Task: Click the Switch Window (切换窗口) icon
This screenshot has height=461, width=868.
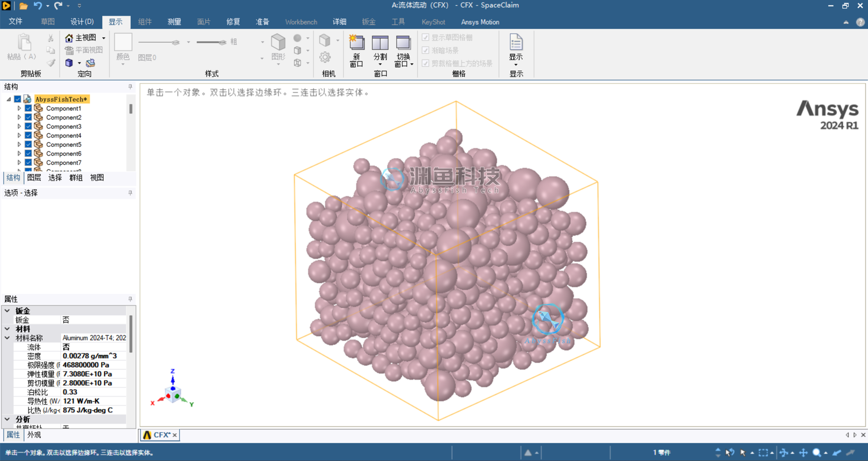Action: pos(403,43)
